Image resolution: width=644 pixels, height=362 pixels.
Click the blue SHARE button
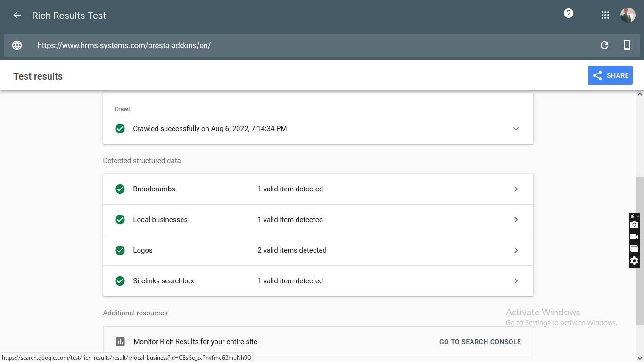tap(610, 75)
